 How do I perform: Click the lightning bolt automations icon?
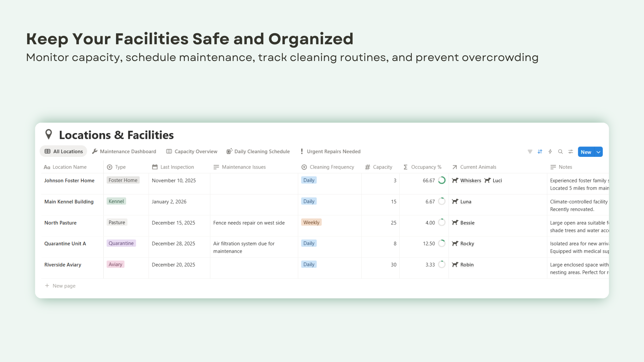point(550,152)
